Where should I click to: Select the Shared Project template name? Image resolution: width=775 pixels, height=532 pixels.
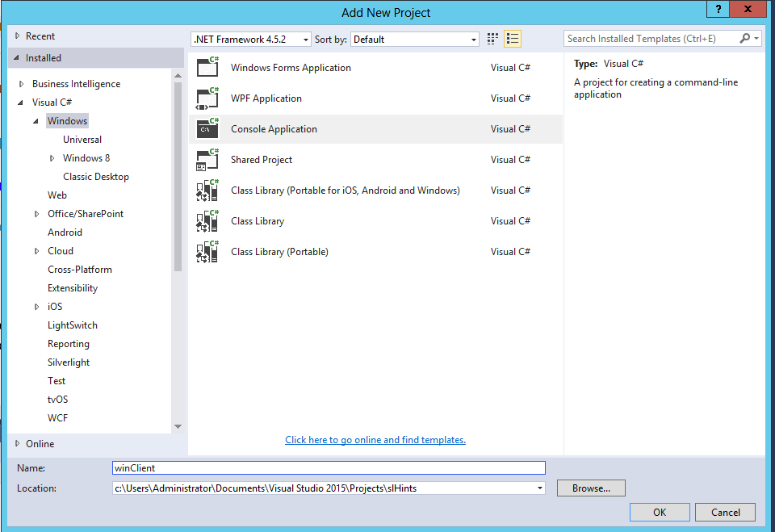262,160
